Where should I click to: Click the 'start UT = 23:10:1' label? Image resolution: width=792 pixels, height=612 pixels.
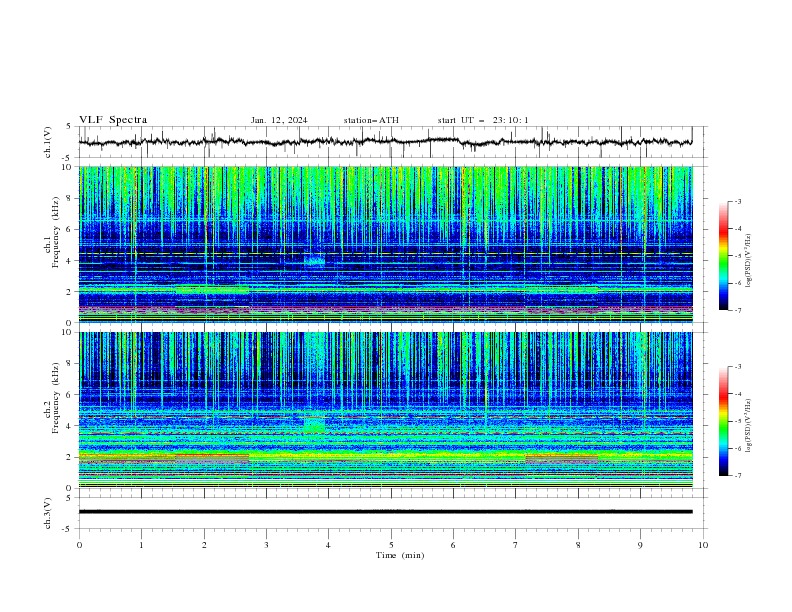[x=483, y=120]
